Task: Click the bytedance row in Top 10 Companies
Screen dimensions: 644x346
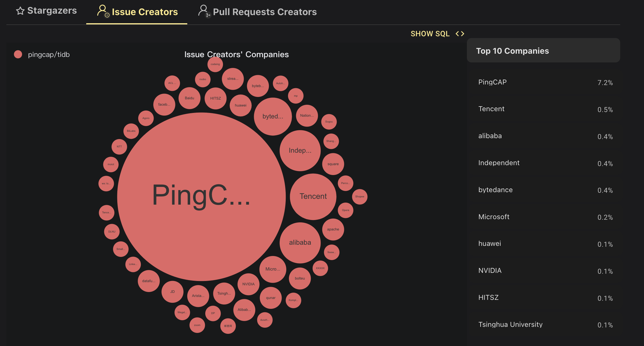Action: coord(543,190)
